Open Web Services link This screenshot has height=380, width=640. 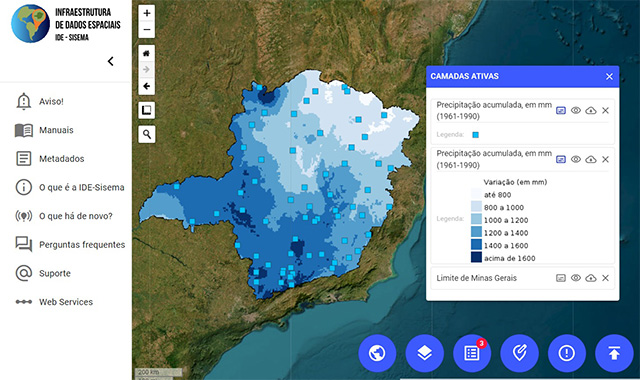[65, 302]
